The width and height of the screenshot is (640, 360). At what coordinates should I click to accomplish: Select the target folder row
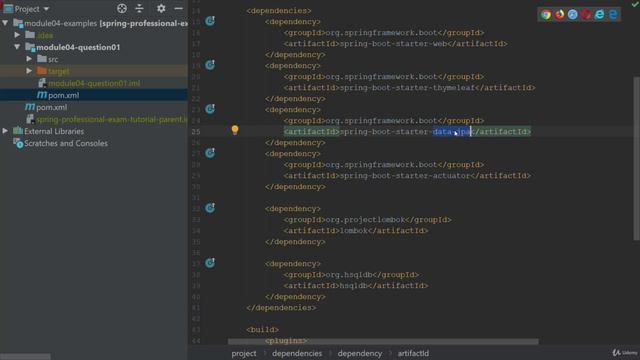tap(94, 71)
